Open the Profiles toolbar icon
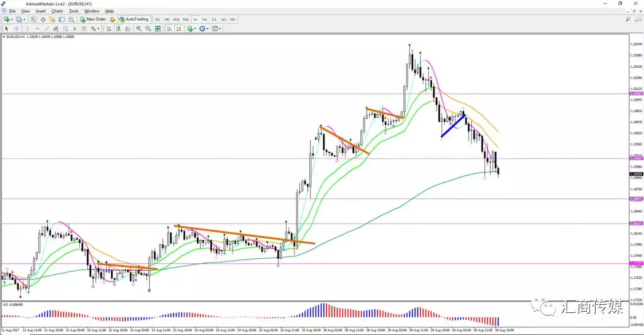The height and width of the screenshot is (335, 644). tap(18, 20)
